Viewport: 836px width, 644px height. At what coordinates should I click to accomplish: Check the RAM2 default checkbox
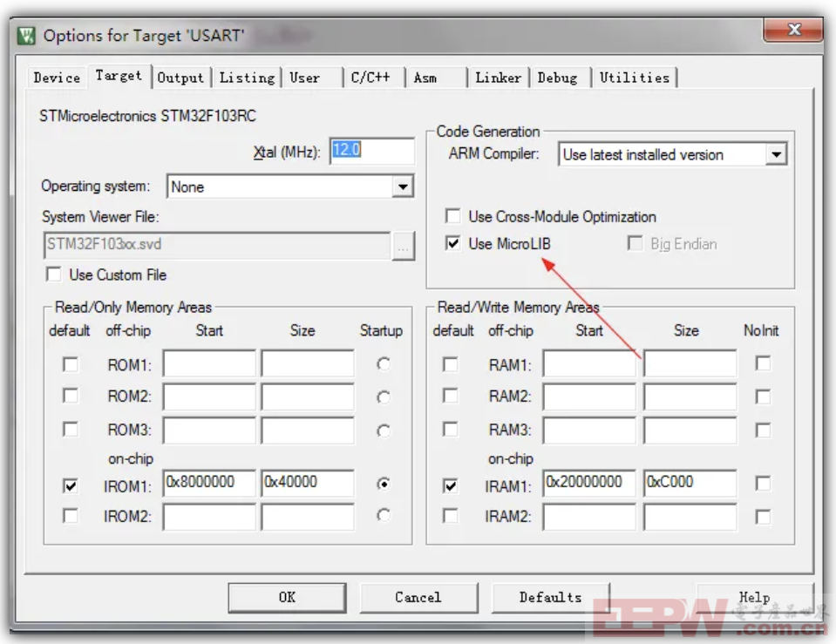pos(451,397)
